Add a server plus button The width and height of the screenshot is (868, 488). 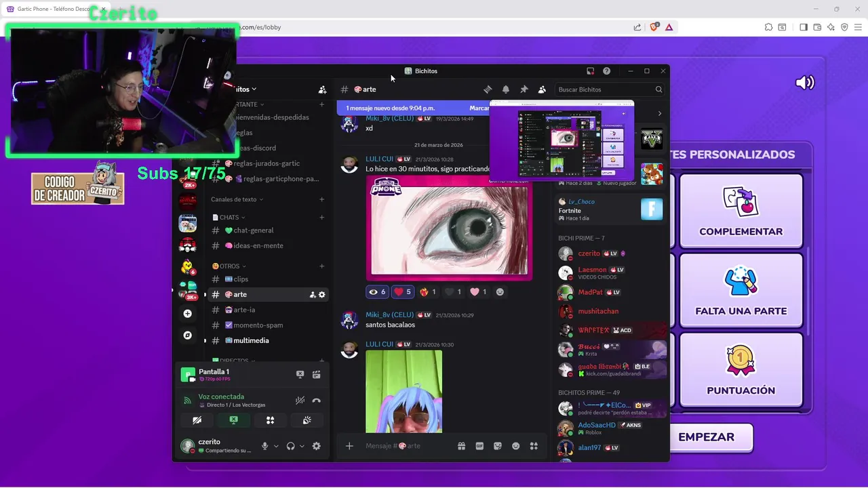click(188, 314)
